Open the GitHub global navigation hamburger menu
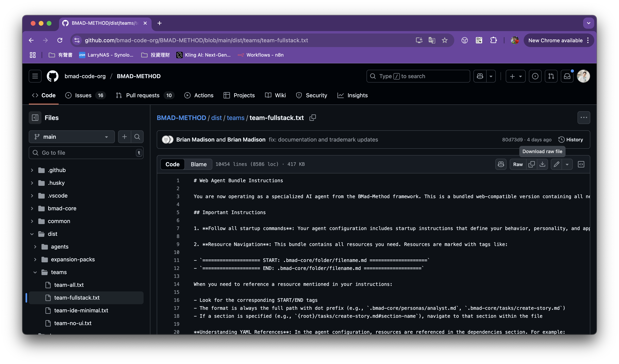The image size is (619, 364). pos(35,76)
